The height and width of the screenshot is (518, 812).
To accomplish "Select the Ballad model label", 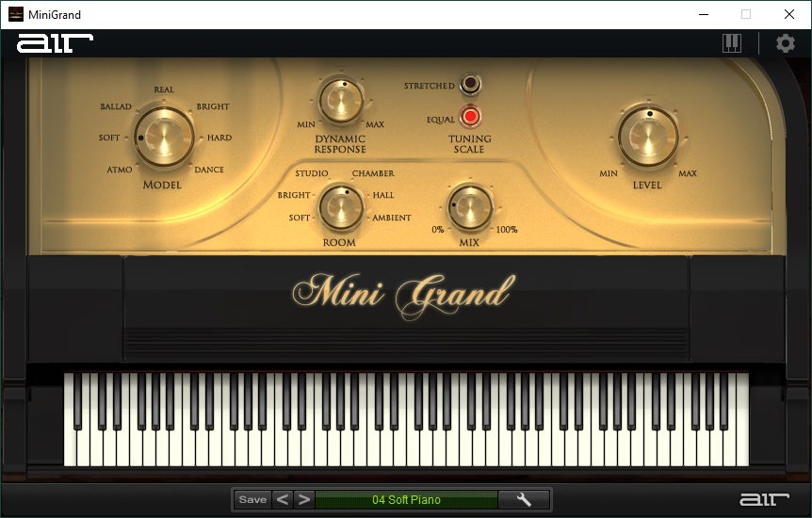I will pyautogui.click(x=116, y=106).
